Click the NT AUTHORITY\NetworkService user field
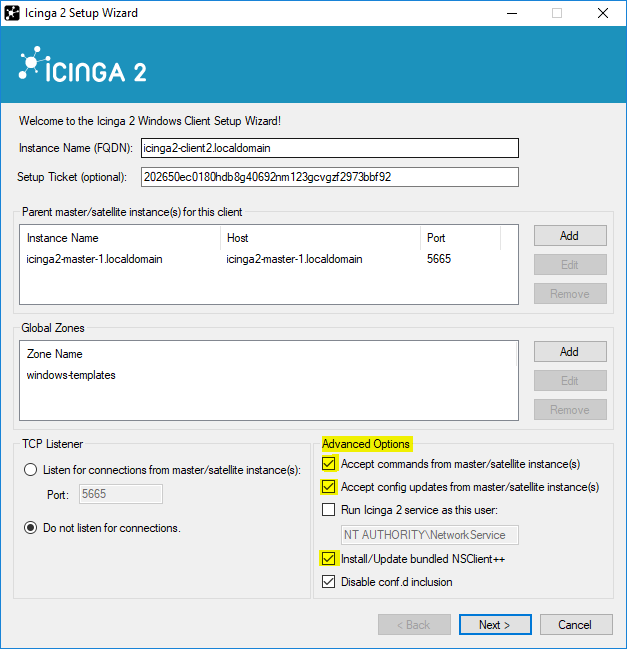 [x=430, y=535]
